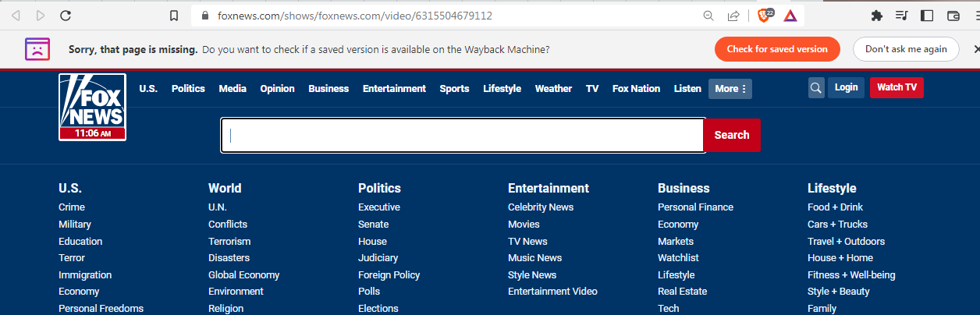The image size is (980, 315).
Task: Open the Personal Finance link
Action: coord(695,207)
